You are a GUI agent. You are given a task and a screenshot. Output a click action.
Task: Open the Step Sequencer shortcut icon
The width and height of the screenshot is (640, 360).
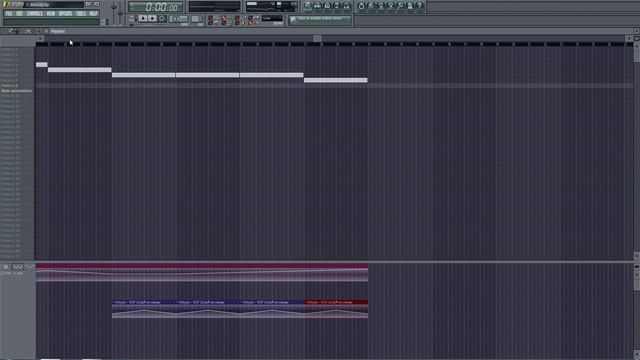tap(318, 6)
